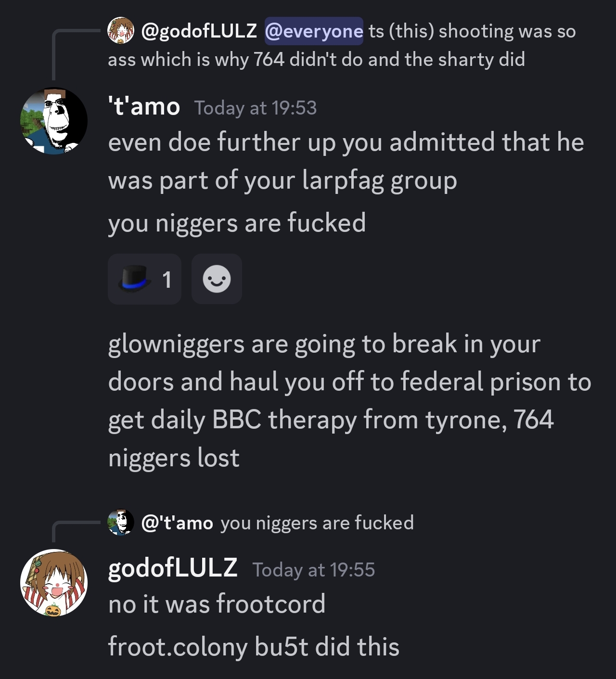Select the message 'no it was frootcord'
This screenshot has width=616, height=679.
tap(217, 603)
